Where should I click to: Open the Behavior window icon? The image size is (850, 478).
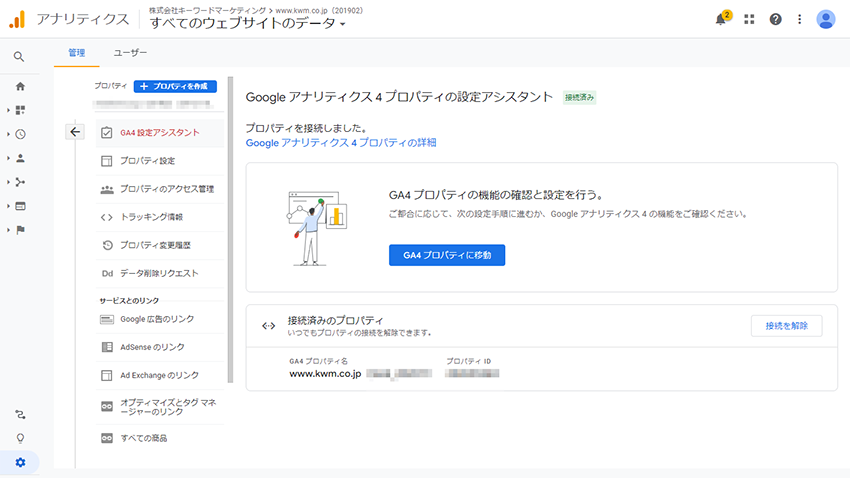point(21,206)
